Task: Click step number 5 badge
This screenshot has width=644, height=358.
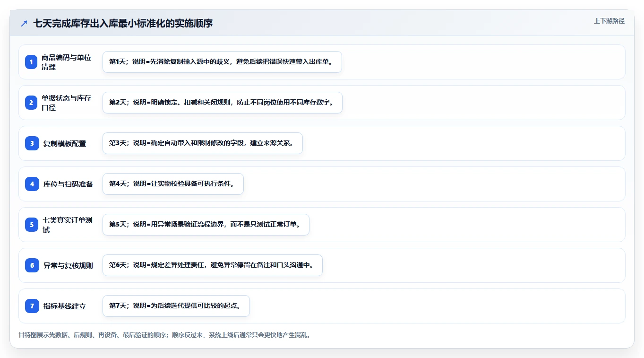Action: tap(32, 225)
